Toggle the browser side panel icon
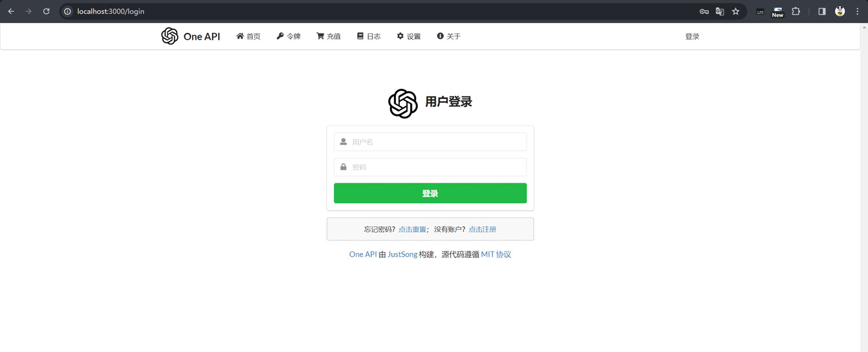 pos(822,11)
